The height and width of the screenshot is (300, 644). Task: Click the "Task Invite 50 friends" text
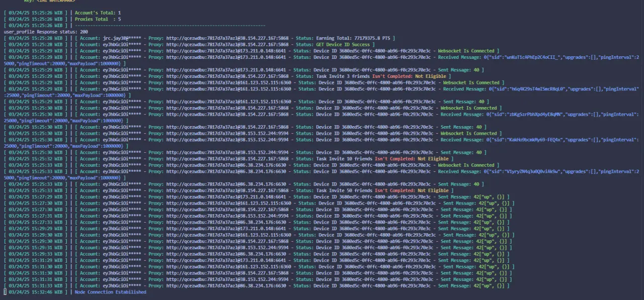(x=344, y=190)
